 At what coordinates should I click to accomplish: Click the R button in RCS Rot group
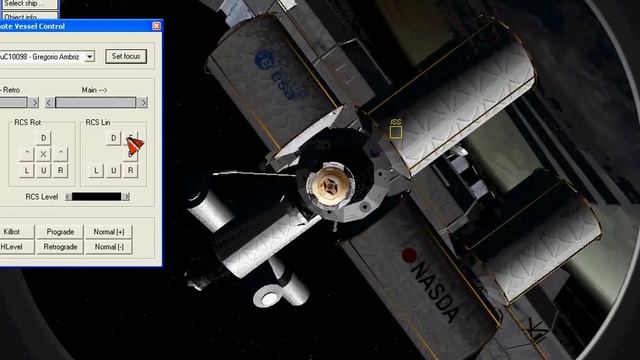(60, 170)
